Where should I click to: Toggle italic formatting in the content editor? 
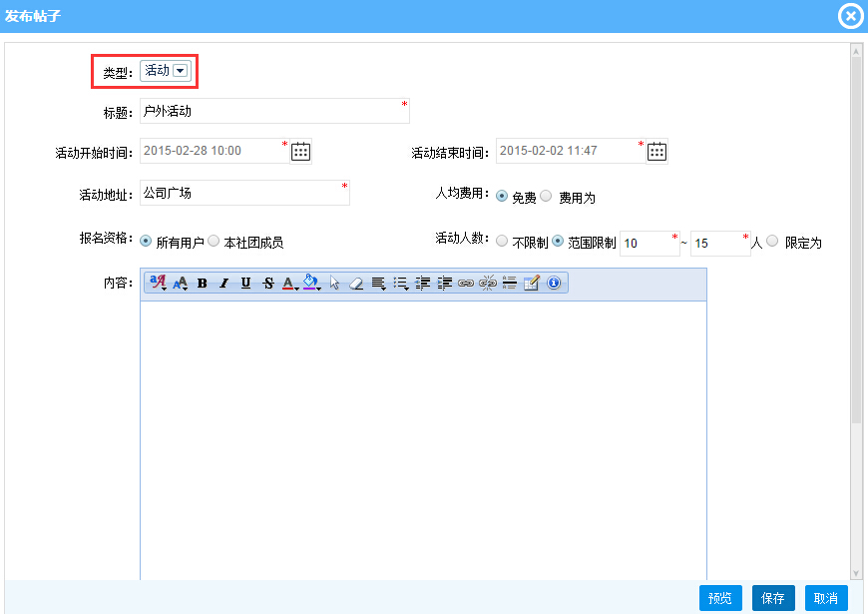(x=223, y=284)
